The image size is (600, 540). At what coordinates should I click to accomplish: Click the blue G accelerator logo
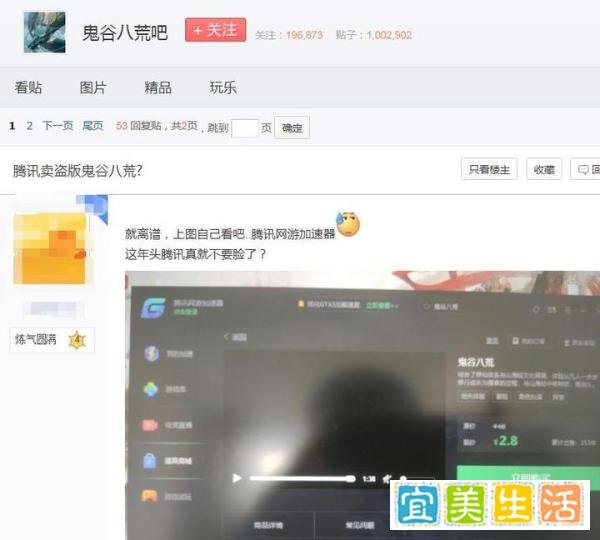pos(153,308)
